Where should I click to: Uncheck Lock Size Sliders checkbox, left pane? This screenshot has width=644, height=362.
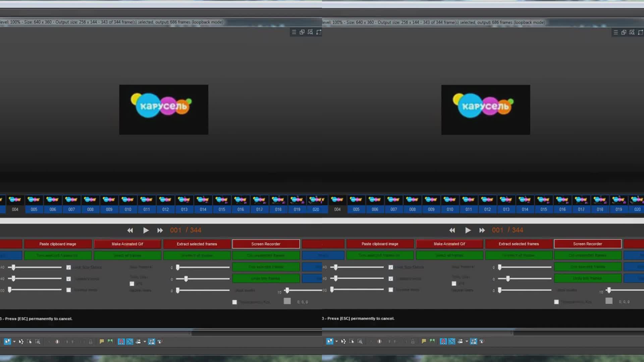(x=68, y=267)
